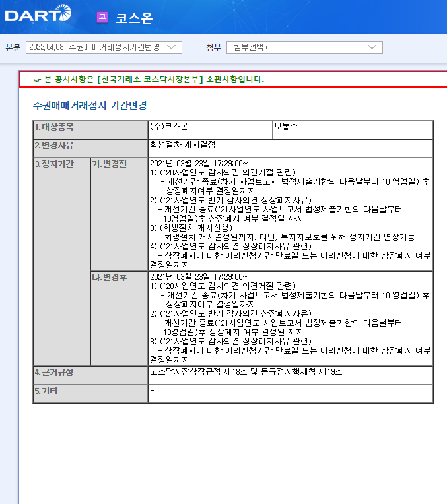
Task: Open the 첨부 attachment selection dropdown
Action: pos(304,47)
